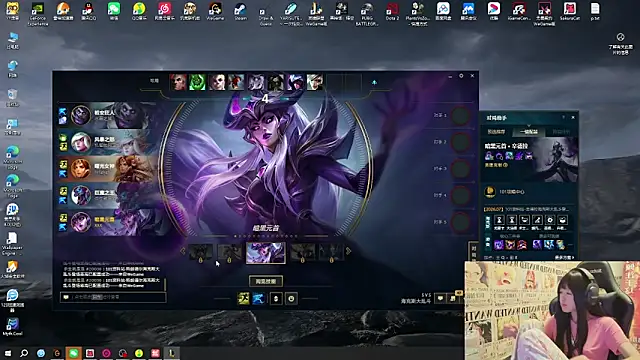Open the yellow counter info link in helper
The image size is (640, 360).
[x=496, y=165]
